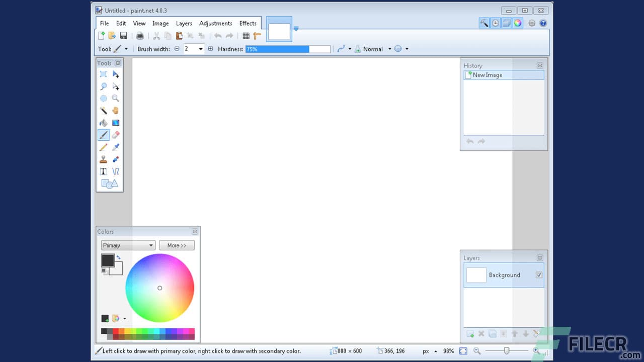Toggle rulers visibility
The image size is (644, 362).
click(x=258, y=36)
